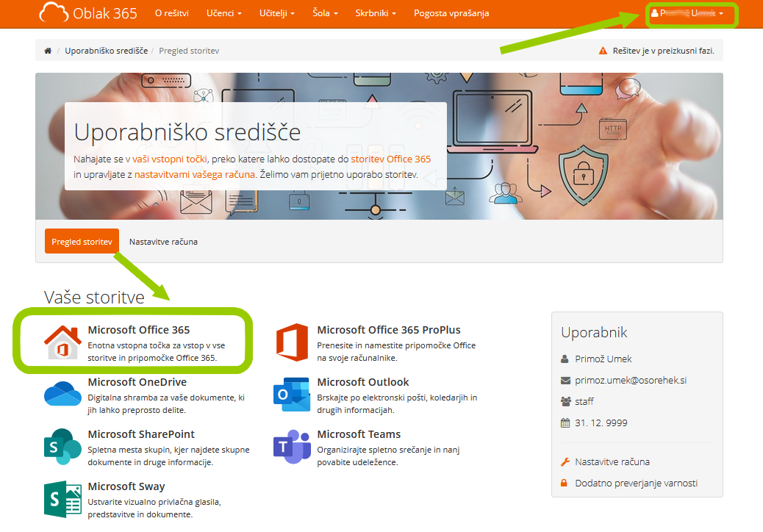Open the Microsoft Outlook icon

pos(292,395)
